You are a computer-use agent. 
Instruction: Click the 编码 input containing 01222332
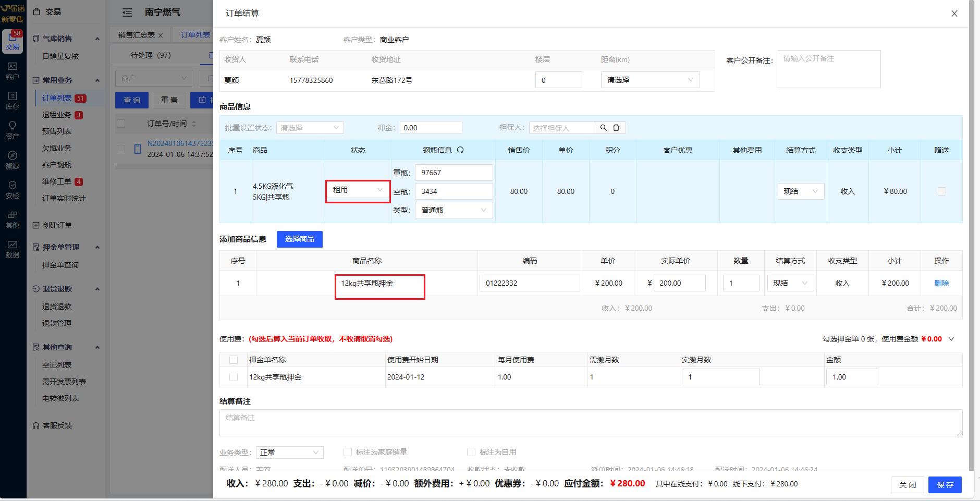coord(530,283)
